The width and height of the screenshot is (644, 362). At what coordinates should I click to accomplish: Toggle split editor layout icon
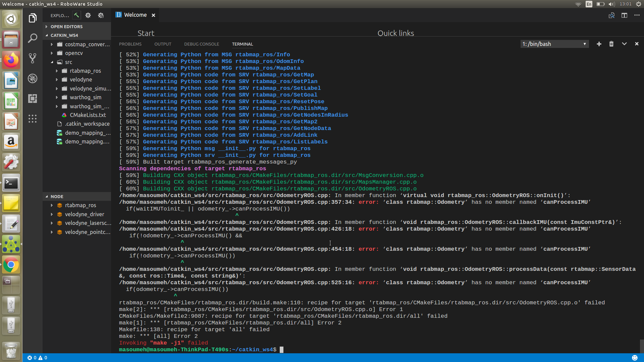(624, 15)
